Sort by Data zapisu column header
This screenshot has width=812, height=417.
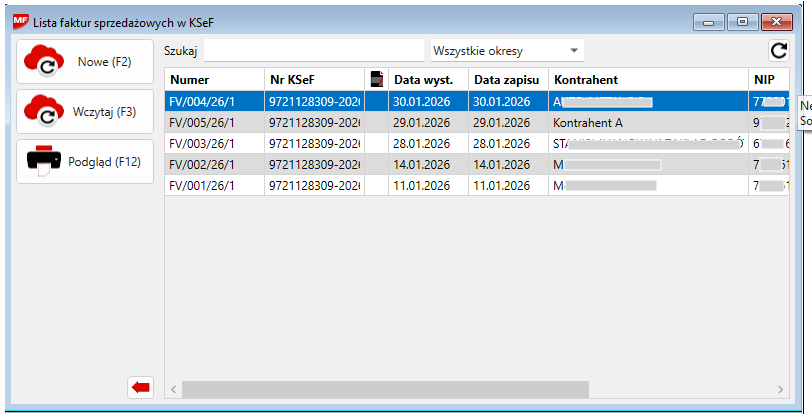coord(507,80)
